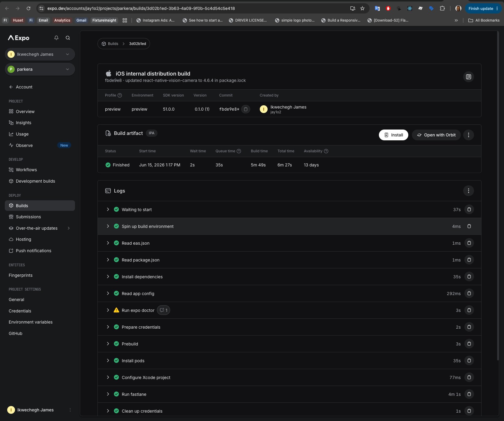Open the Chrome profile avatar

[x=458, y=8]
